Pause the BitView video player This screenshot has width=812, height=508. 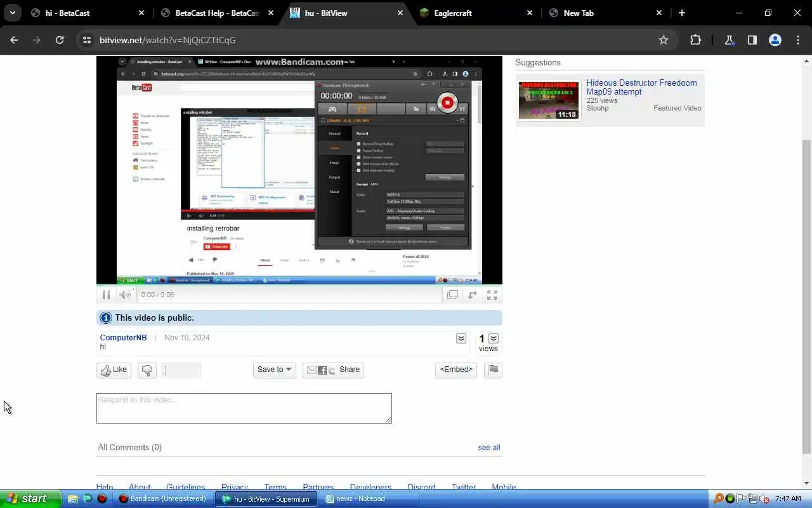coord(106,295)
